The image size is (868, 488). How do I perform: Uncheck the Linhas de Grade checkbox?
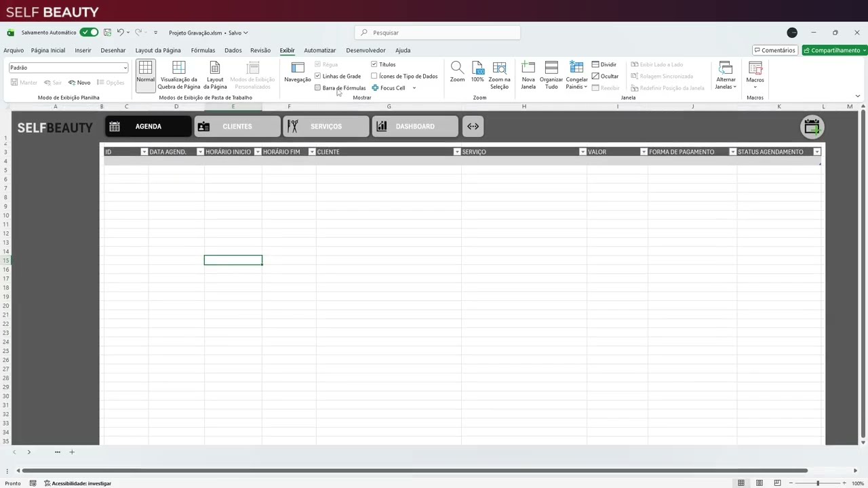pyautogui.click(x=317, y=76)
